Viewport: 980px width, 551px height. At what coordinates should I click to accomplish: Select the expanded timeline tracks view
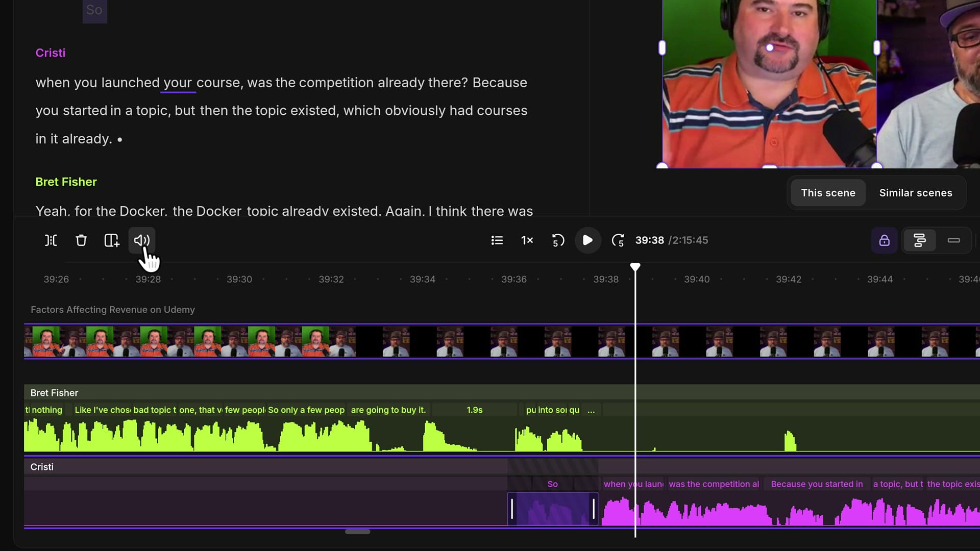coord(920,240)
